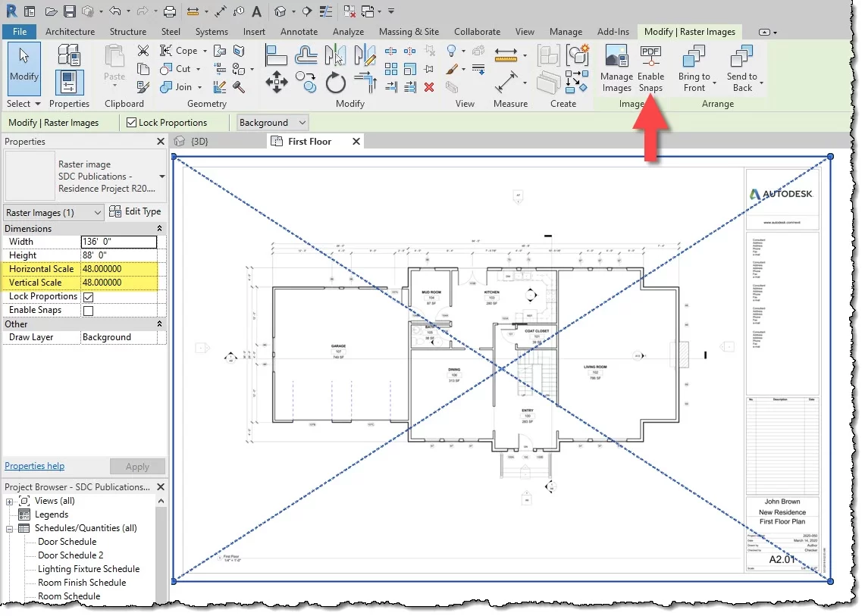Click the Manage Images icon

tap(616, 59)
